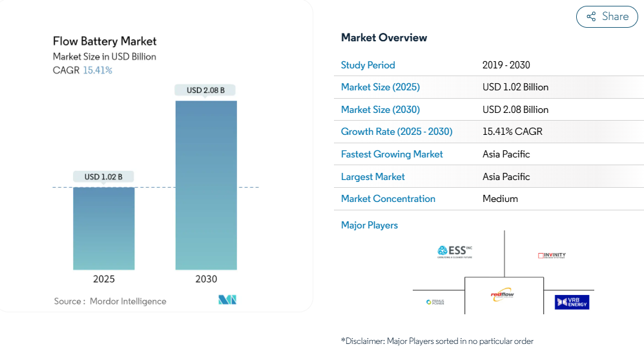Open the Market Concentration link

[x=388, y=199]
